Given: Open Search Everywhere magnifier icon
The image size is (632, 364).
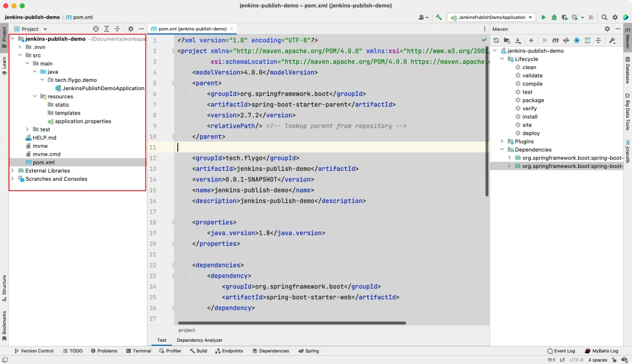Looking at the screenshot, I should (604, 18).
